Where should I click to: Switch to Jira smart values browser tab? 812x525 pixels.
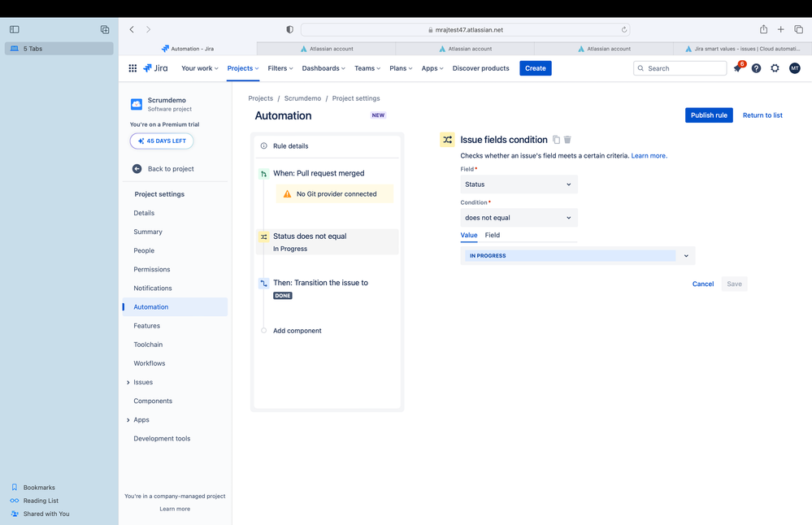point(743,49)
